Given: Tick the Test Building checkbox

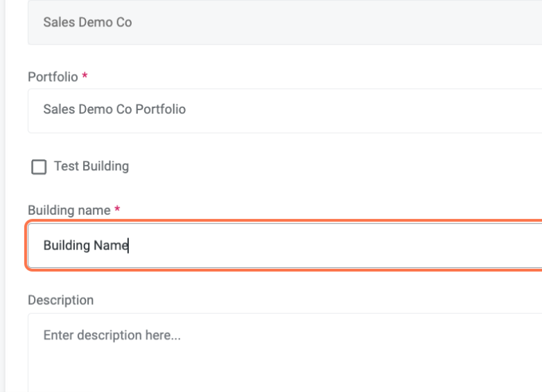Looking at the screenshot, I should point(39,167).
